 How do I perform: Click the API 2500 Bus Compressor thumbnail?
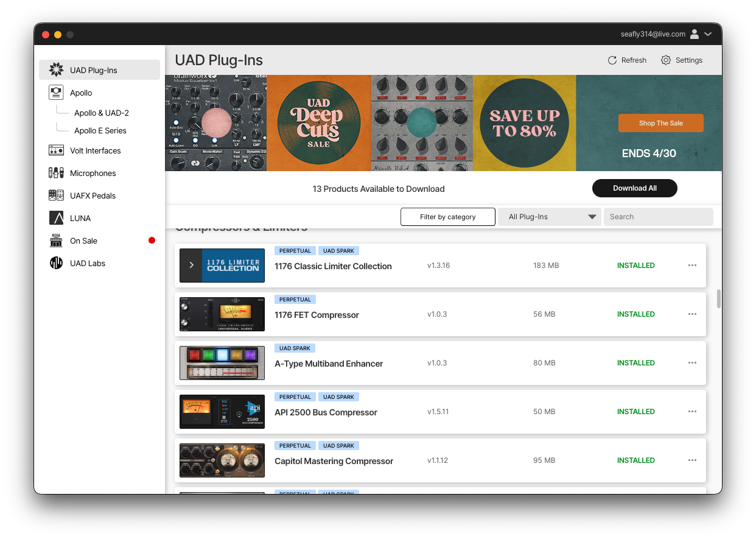click(222, 412)
